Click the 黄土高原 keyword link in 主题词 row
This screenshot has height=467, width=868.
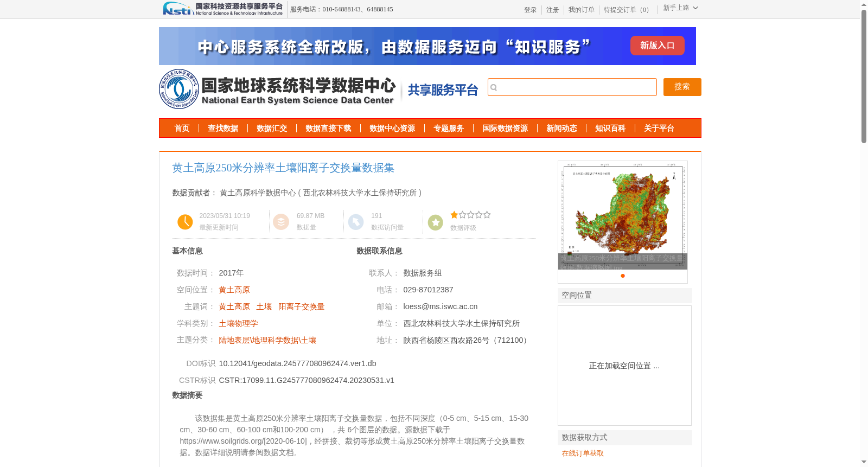234,307
